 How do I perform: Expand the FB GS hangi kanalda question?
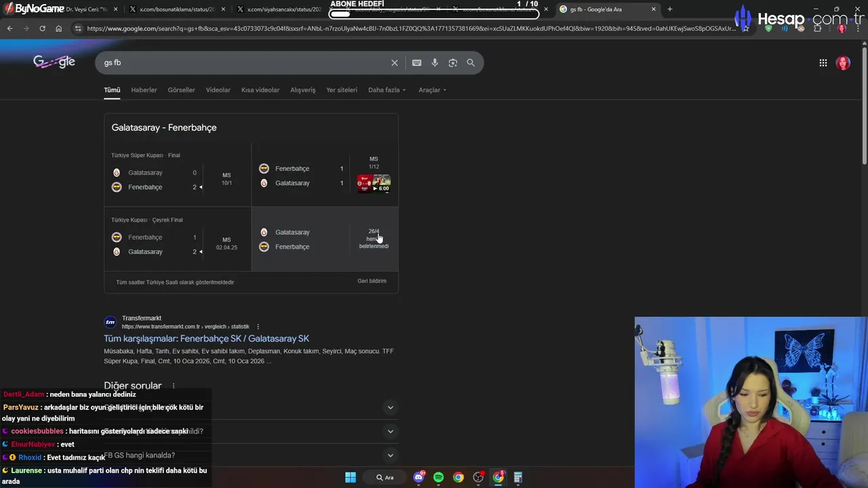click(x=250, y=455)
